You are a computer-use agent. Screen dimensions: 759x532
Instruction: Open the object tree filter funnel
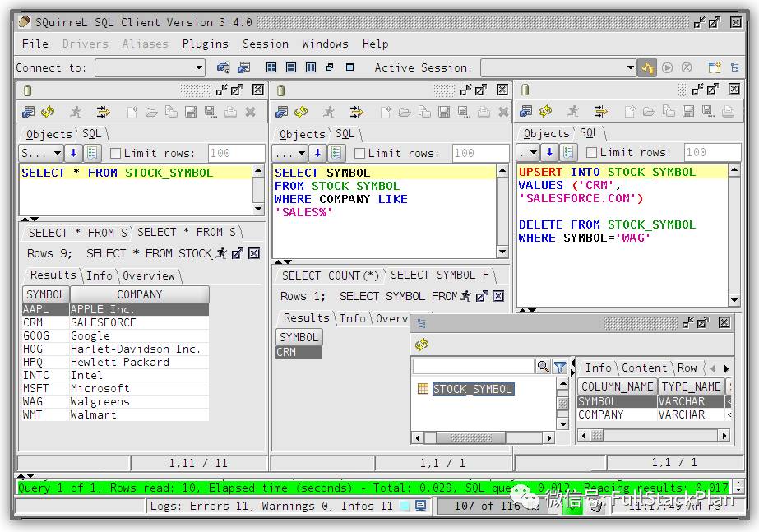tap(560, 366)
